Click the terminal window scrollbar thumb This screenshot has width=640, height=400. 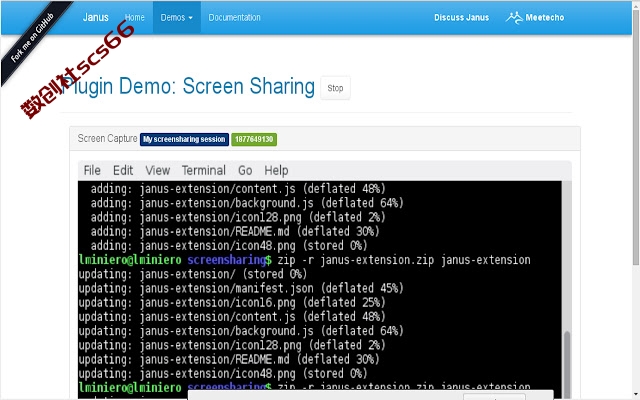pos(567,362)
